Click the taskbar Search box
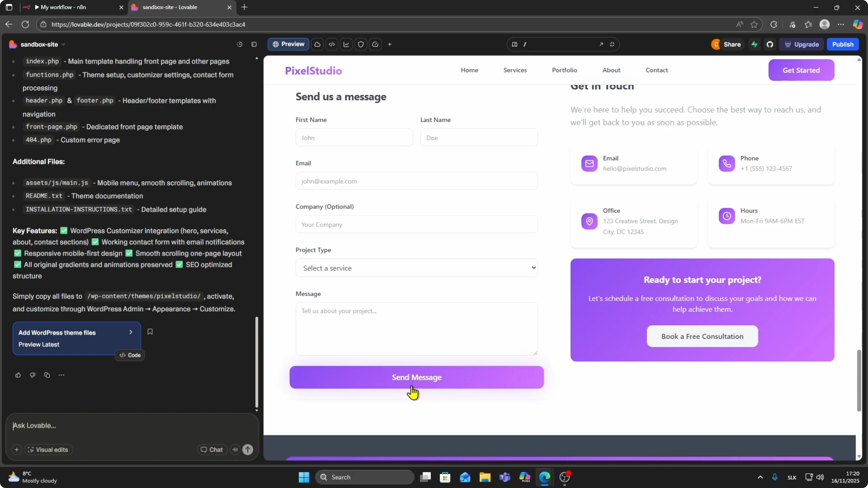 [365, 477]
